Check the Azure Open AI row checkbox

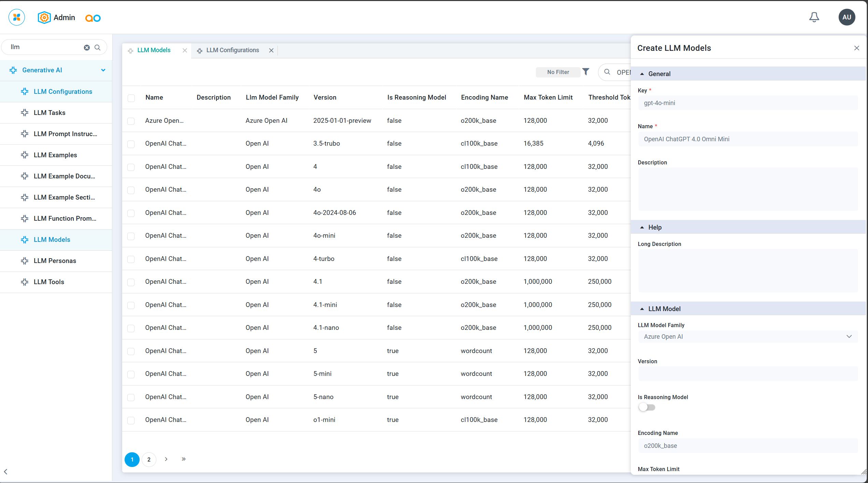131,121
